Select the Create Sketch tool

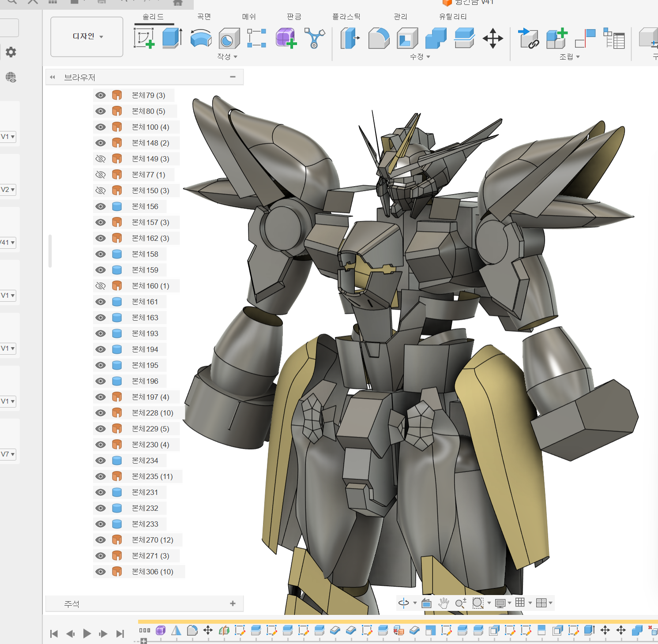click(144, 38)
